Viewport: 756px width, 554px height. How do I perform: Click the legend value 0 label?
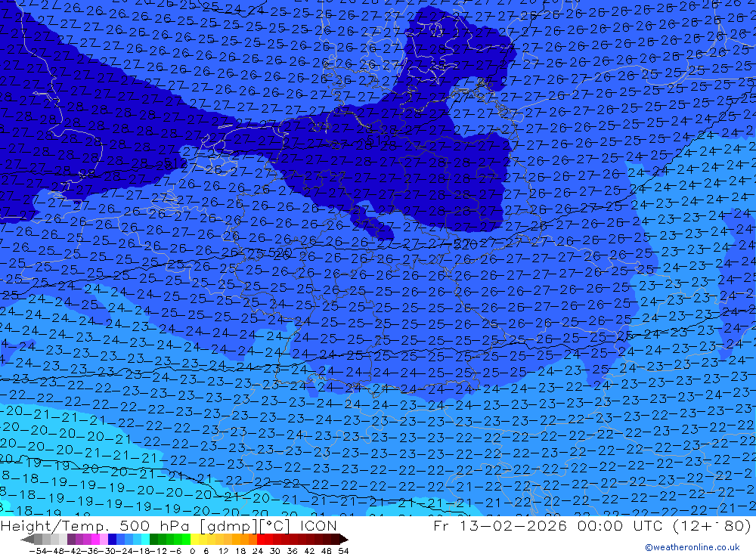(x=192, y=551)
